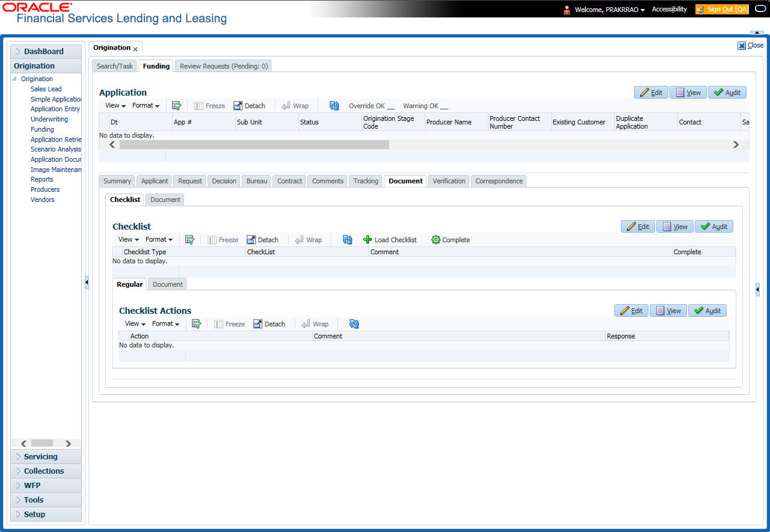Image resolution: width=770 pixels, height=532 pixels.
Task: Open Sales Lead in navigation tree
Action: tap(46, 89)
